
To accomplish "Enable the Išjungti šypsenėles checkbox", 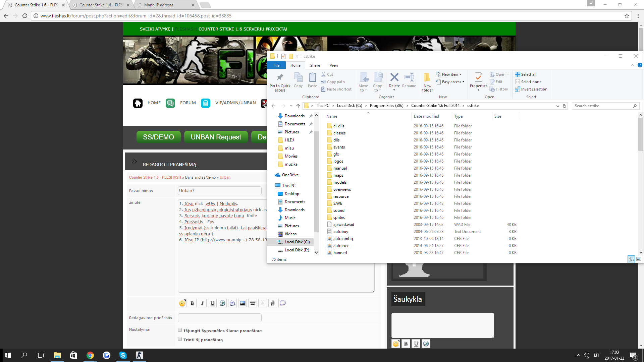I will 180,330.
